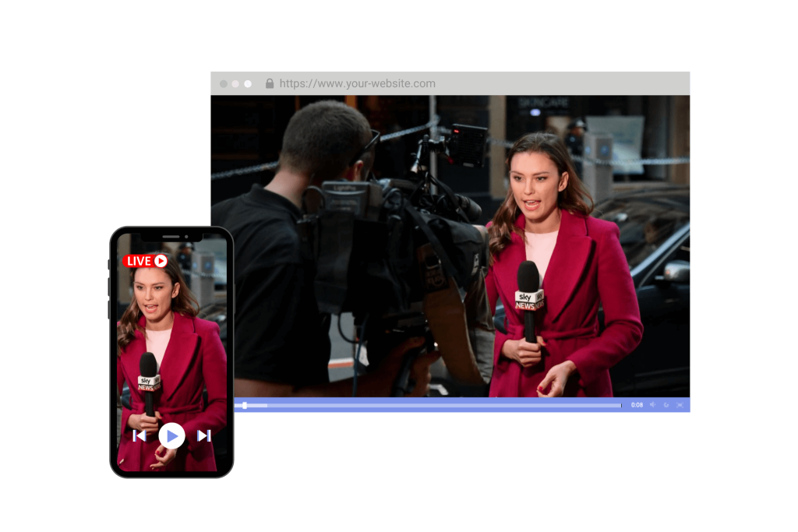The image size is (798, 532).
Task: Tap the play button on phone
Action: point(171,436)
